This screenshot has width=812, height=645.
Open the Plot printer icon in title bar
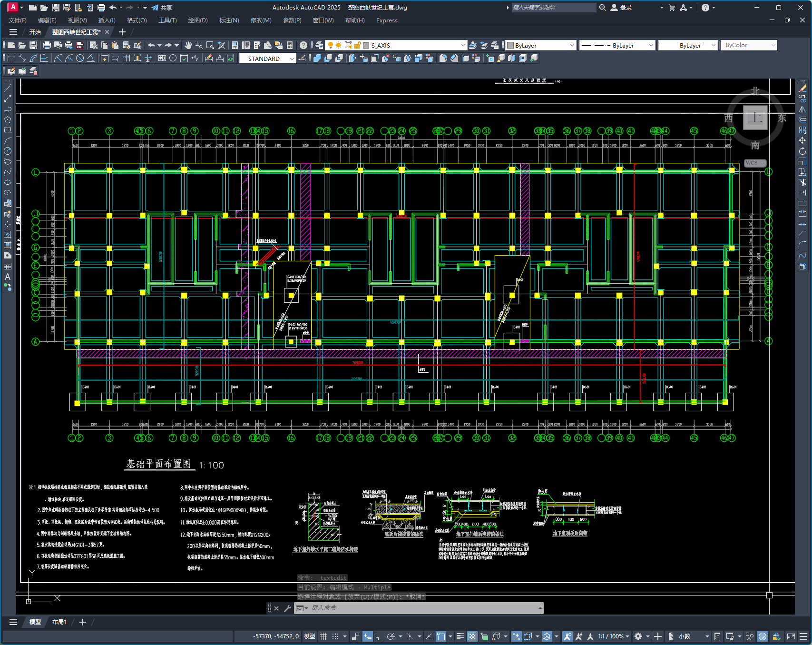click(101, 8)
